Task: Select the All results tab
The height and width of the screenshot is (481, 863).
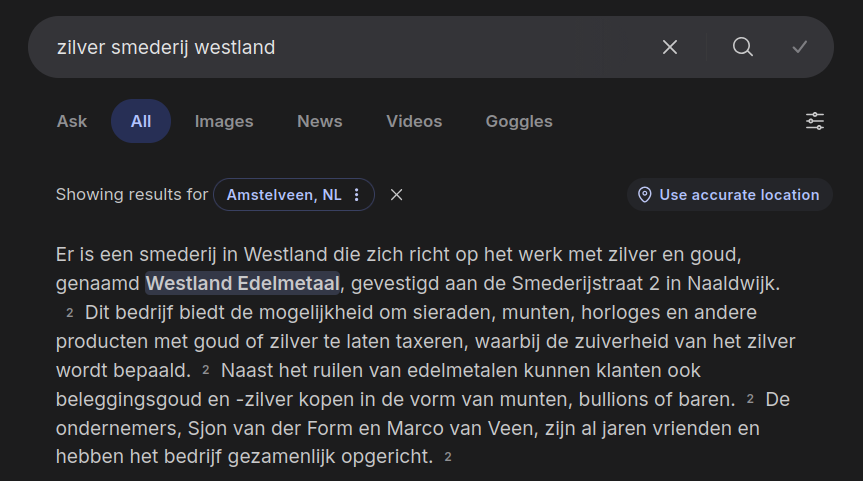Action: tap(141, 121)
